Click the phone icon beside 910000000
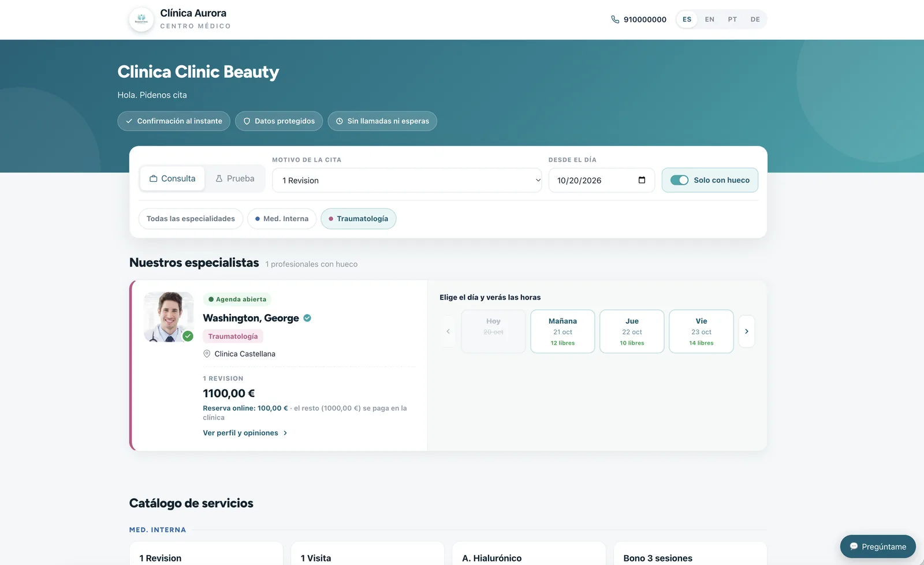 pos(615,20)
